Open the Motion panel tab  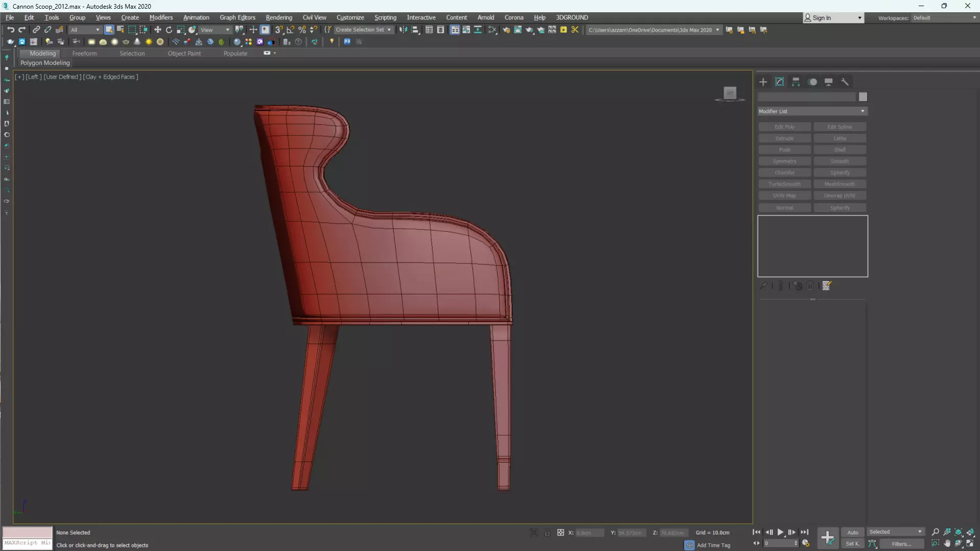[x=812, y=82]
